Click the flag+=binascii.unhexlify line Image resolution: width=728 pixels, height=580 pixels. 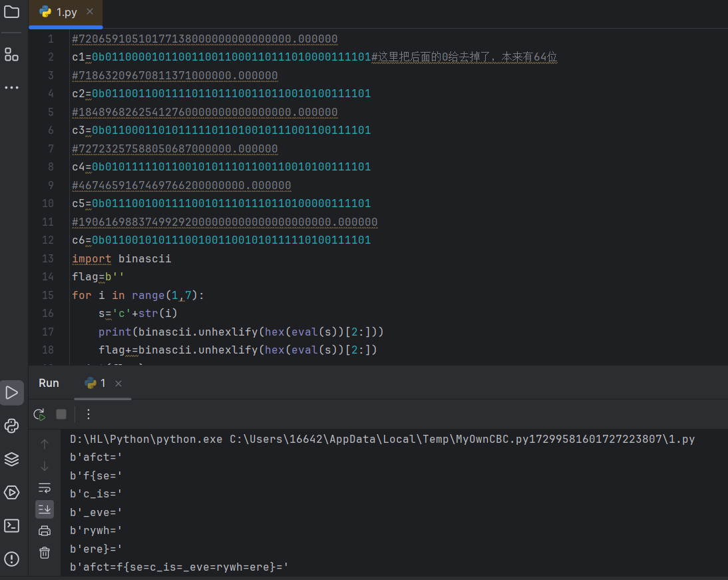coord(238,350)
